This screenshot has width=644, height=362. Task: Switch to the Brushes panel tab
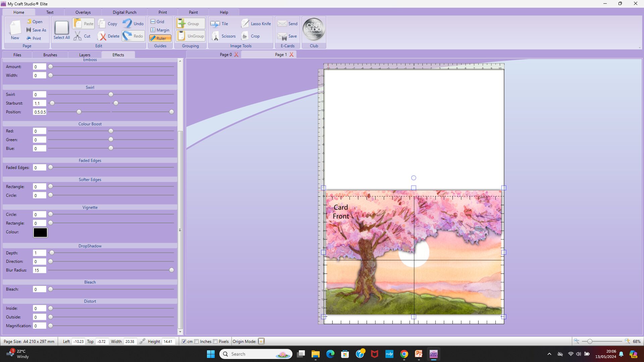[x=50, y=55]
